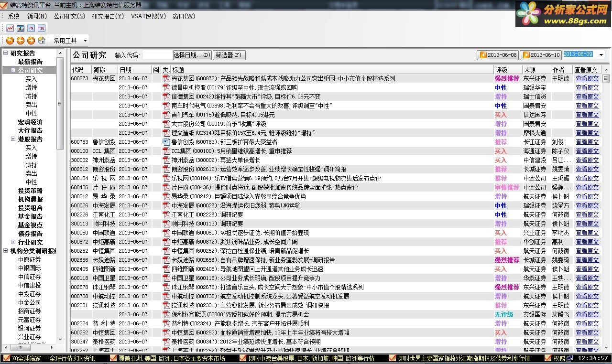Click PDF icon for 保利协鑫能源 report
This screenshot has width=612, height=364.
tap(166, 314)
